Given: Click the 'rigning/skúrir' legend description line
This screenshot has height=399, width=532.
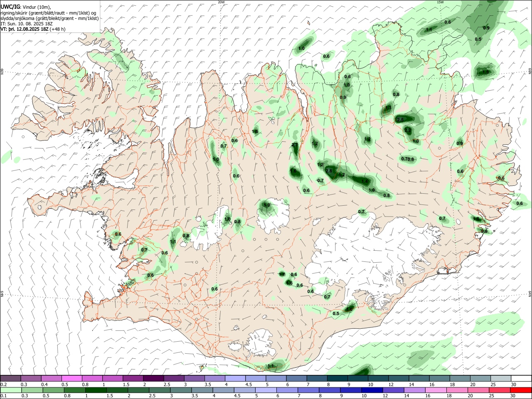Looking at the screenshot, I should [48, 13].
